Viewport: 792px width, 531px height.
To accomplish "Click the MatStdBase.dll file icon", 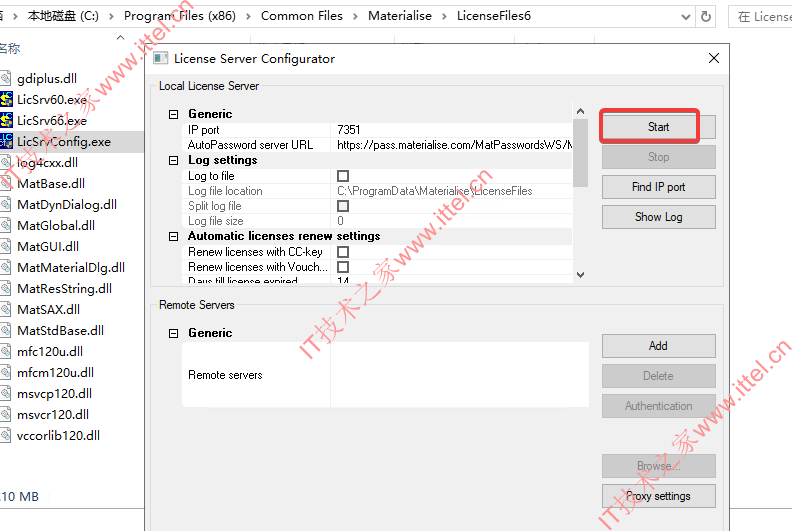I will coord(5,330).
